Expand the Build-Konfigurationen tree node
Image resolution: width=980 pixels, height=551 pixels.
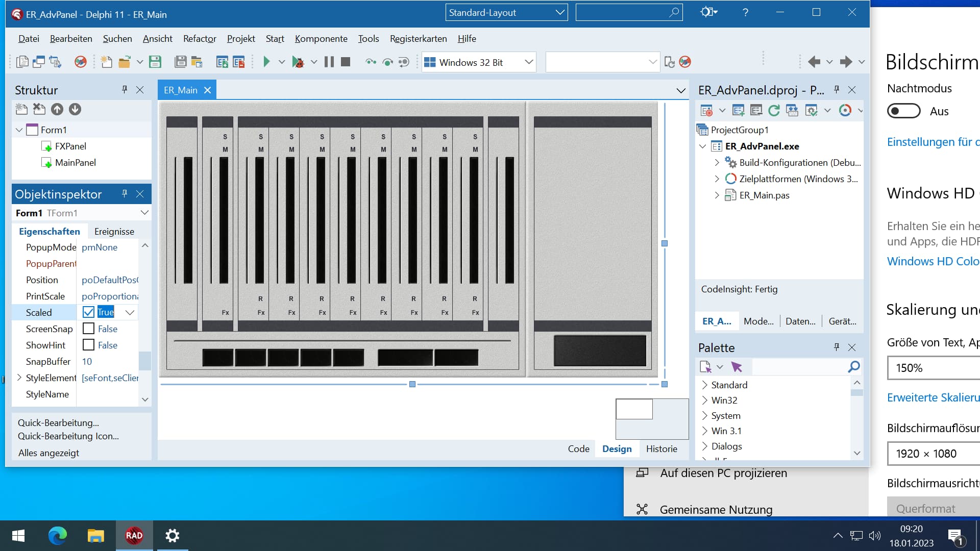pos(717,162)
